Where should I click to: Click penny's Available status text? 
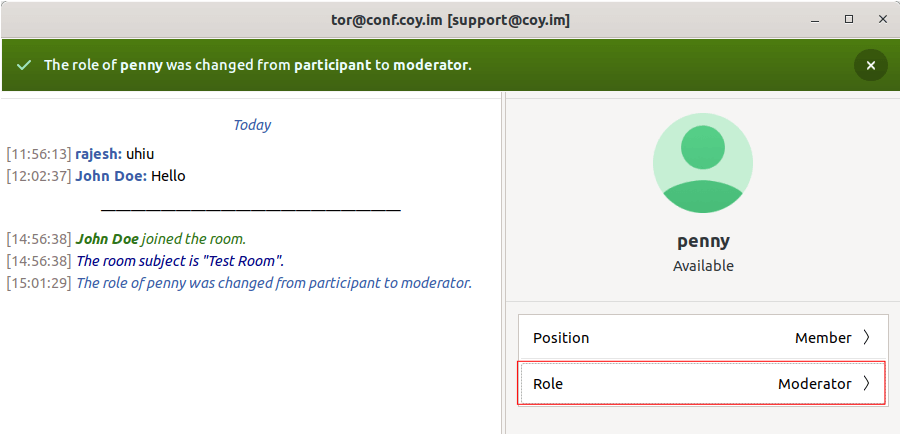(703, 266)
